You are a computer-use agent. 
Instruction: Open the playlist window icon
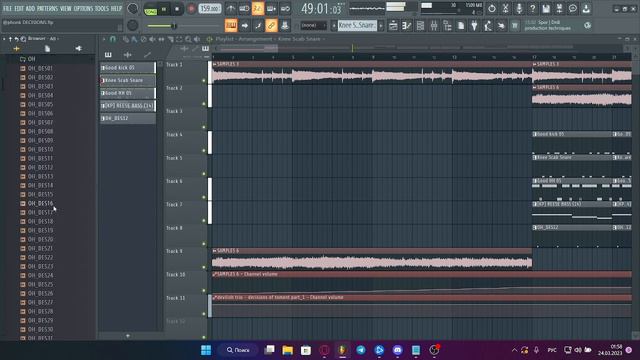click(393, 25)
